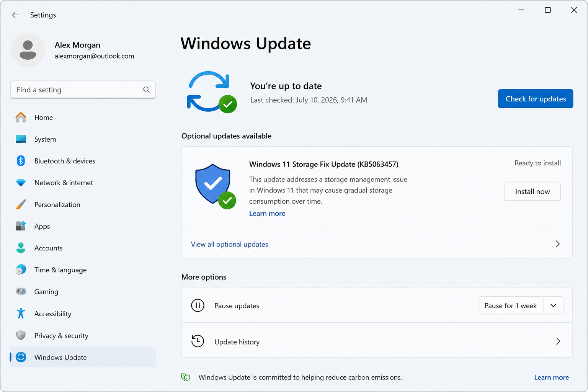Click the Windows Update sidebar sync icon

click(x=21, y=357)
